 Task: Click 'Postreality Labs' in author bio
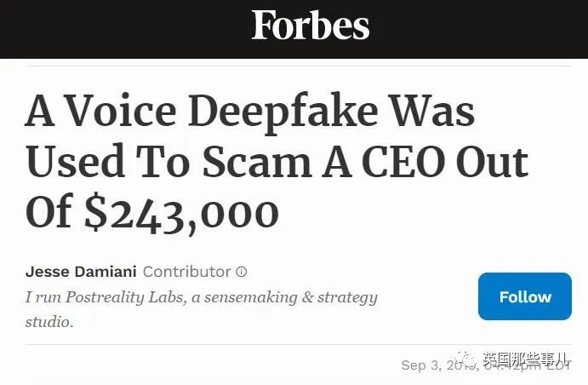click(x=125, y=297)
